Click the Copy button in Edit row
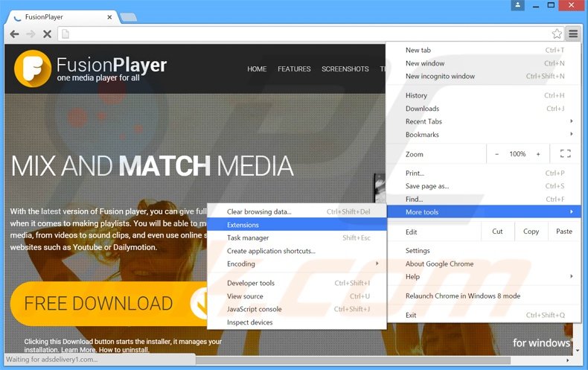588x370 pixels. tap(531, 232)
